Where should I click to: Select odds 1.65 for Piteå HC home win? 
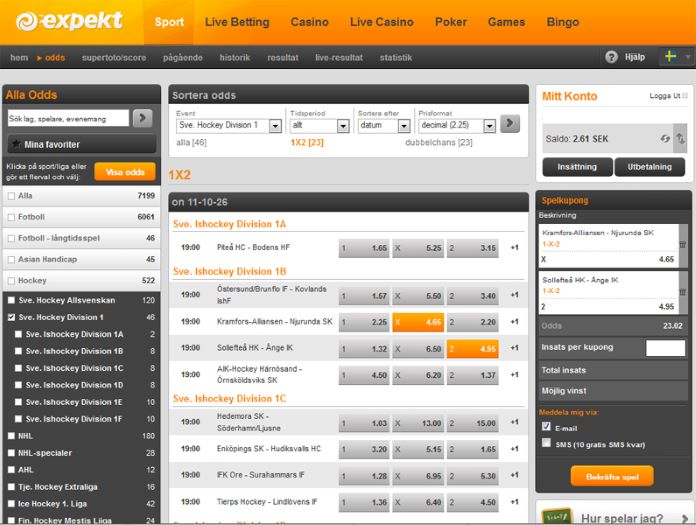click(364, 248)
